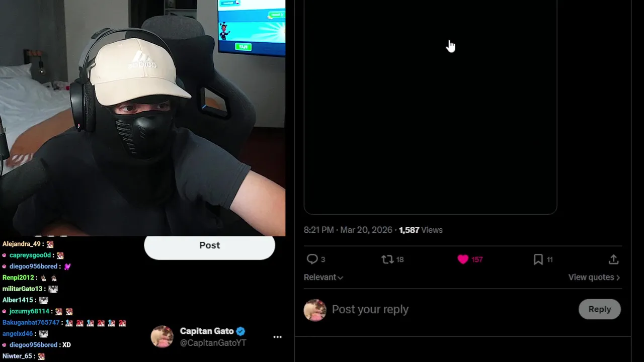Screen dimensions: 644x362
Task: Click the reply box profile avatar
Action: tap(315, 310)
